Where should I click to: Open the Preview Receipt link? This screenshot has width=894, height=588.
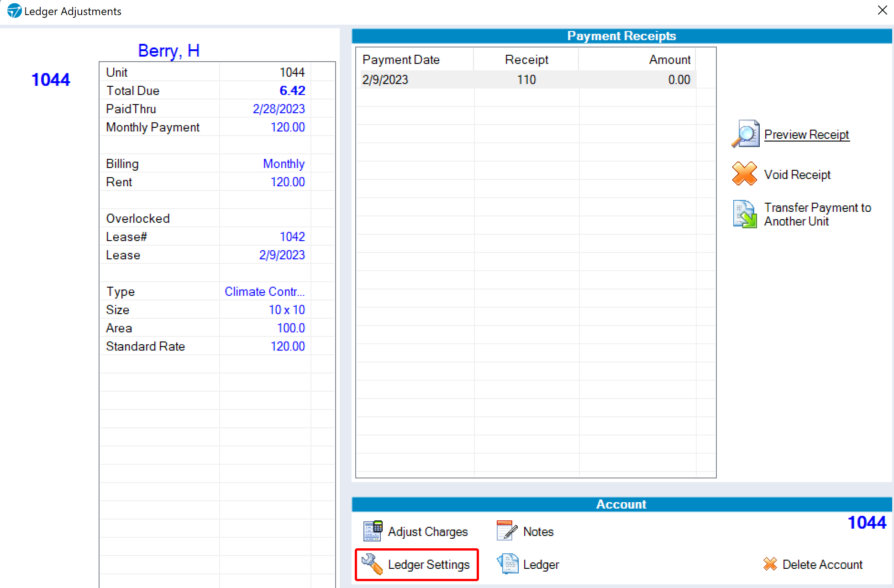pos(806,135)
